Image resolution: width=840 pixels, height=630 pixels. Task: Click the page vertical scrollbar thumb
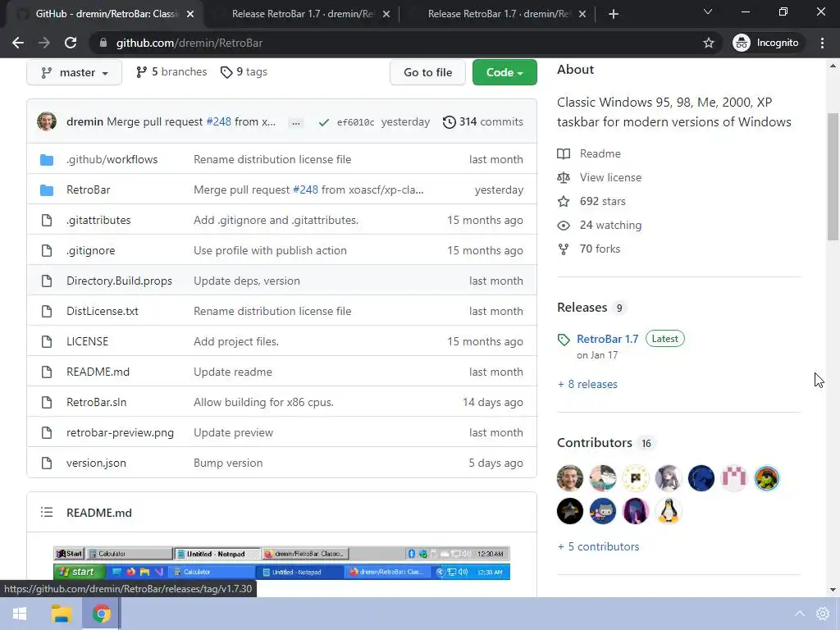tap(833, 177)
